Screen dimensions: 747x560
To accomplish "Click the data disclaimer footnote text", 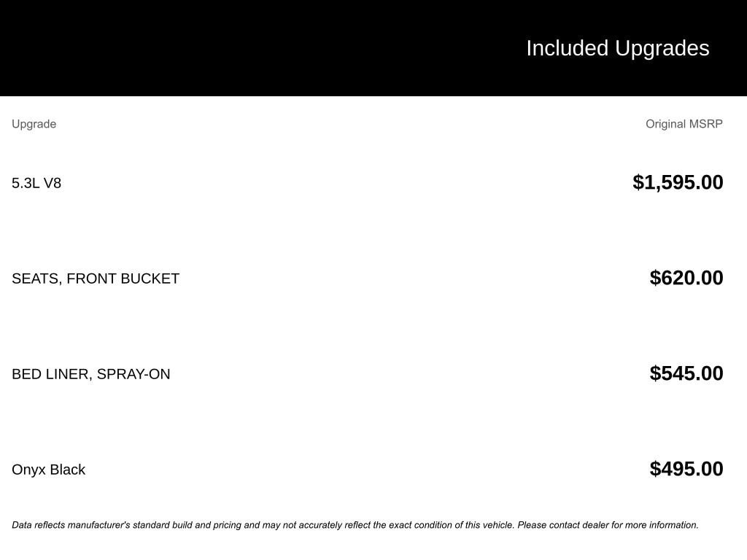I will (355, 525).
